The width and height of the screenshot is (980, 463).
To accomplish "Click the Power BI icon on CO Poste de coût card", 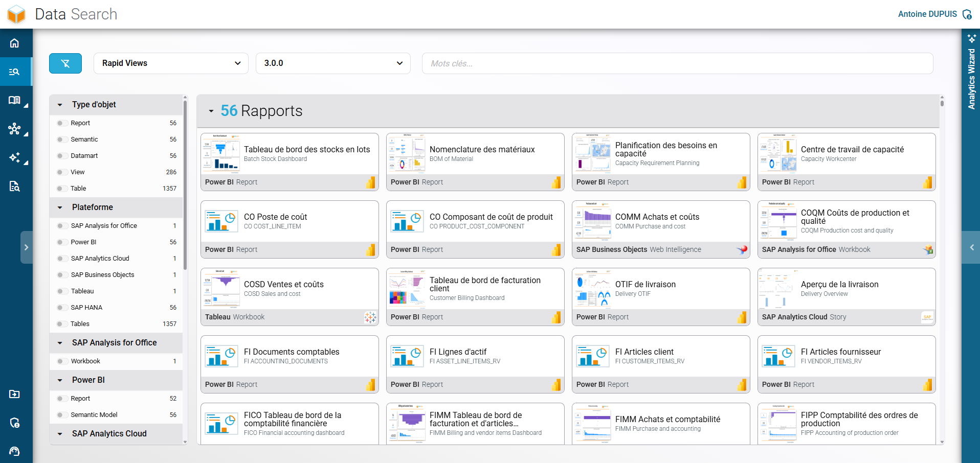I will [x=371, y=250].
